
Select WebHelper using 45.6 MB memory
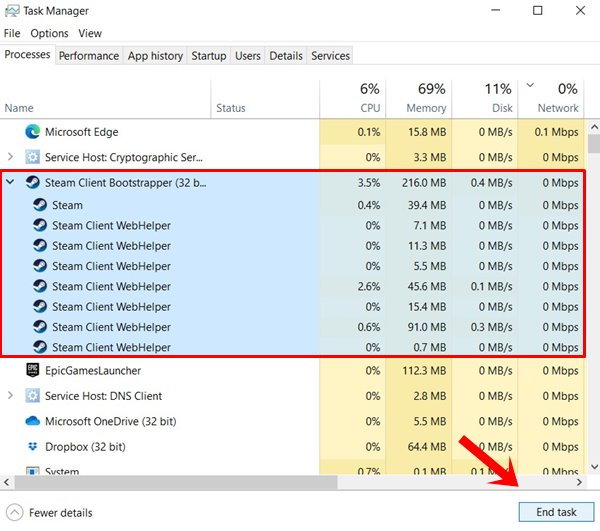click(292, 286)
